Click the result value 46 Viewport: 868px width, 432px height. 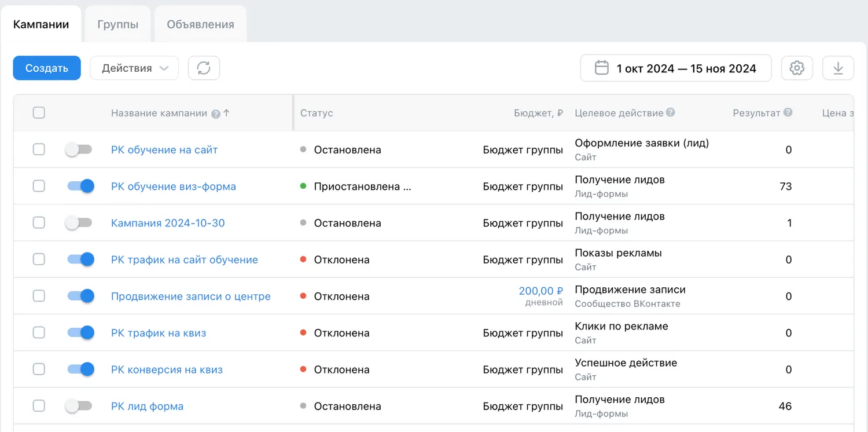click(785, 407)
